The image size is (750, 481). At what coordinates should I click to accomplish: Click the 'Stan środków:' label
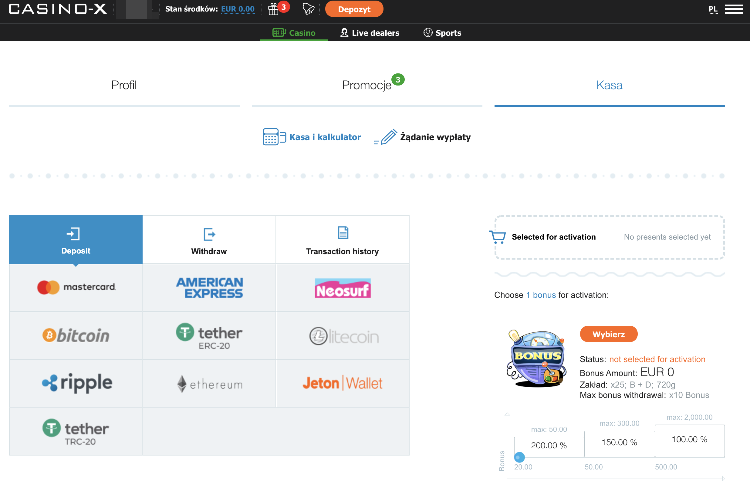(191, 9)
